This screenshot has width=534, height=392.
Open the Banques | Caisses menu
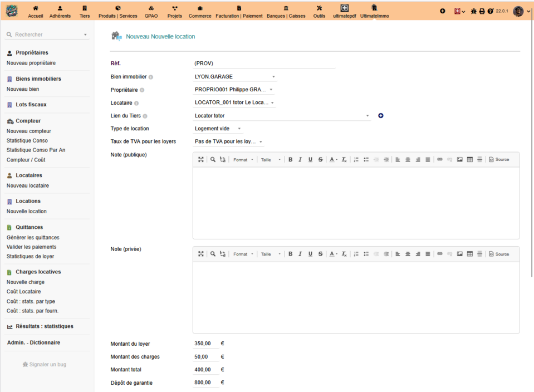point(286,12)
